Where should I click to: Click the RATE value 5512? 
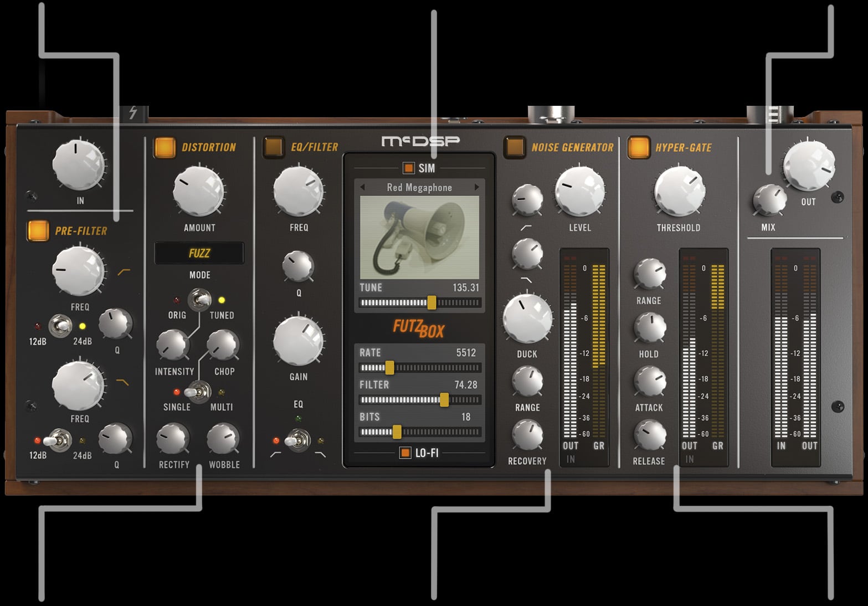click(x=466, y=353)
